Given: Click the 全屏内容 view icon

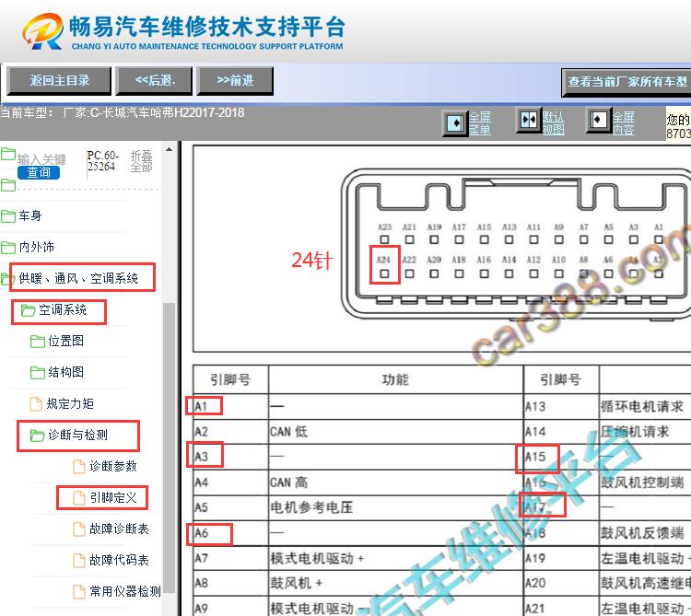Looking at the screenshot, I should [x=599, y=120].
